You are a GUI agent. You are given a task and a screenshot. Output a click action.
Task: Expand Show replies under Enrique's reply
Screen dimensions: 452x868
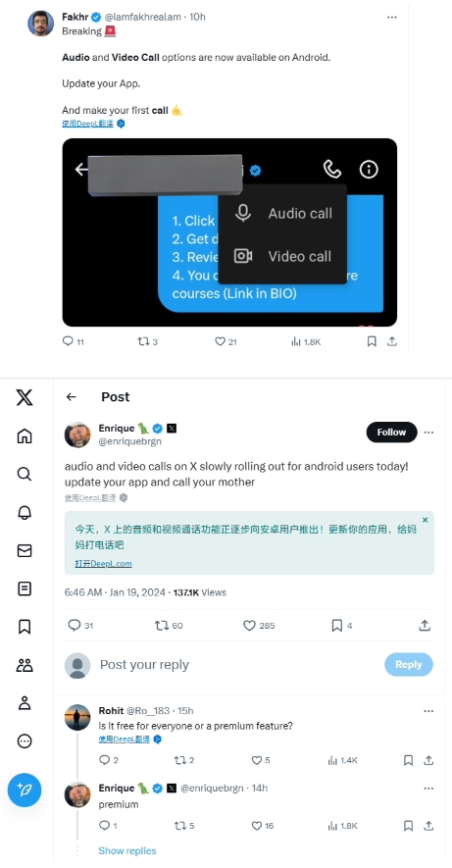click(127, 851)
